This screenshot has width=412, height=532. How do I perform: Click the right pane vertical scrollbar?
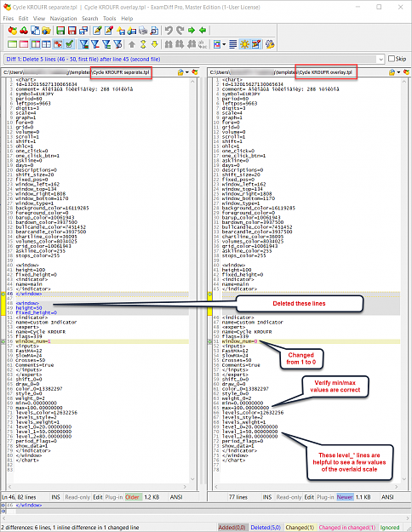point(404,280)
